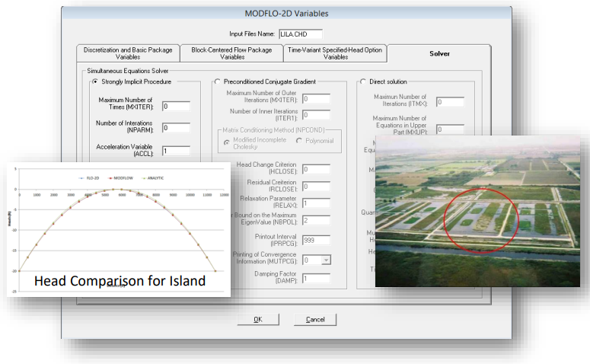Select Strongly Implicit Procedure radio button
The width and height of the screenshot is (590, 364).
click(x=95, y=81)
